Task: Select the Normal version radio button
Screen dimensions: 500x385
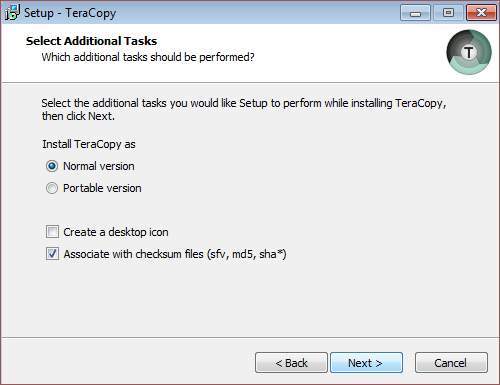Action: tap(52, 166)
